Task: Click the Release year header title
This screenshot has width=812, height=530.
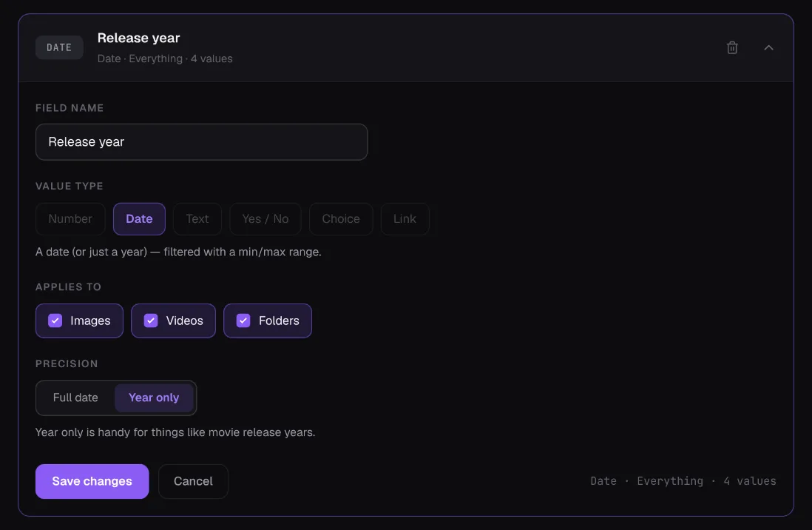Action: pyautogui.click(x=139, y=38)
